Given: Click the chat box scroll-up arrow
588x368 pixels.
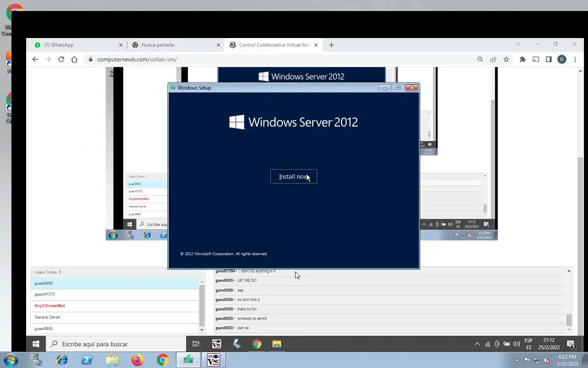Looking at the screenshot, I should (x=569, y=271).
